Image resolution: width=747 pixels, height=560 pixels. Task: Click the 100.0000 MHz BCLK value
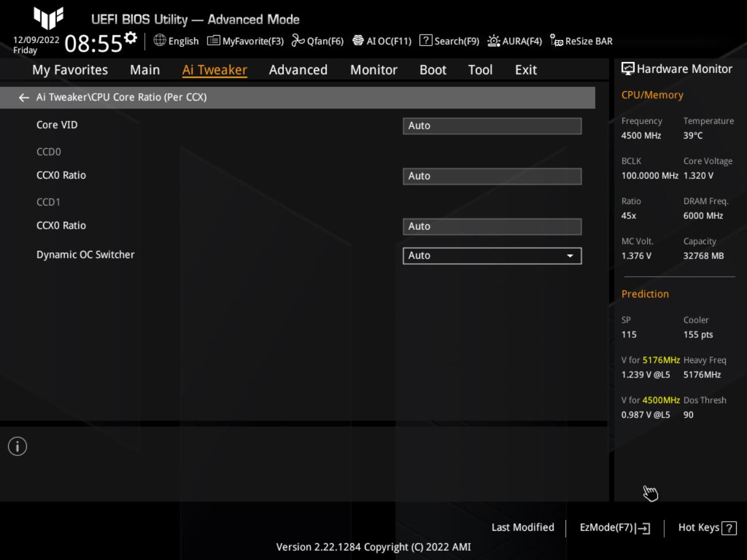tap(650, 176)
